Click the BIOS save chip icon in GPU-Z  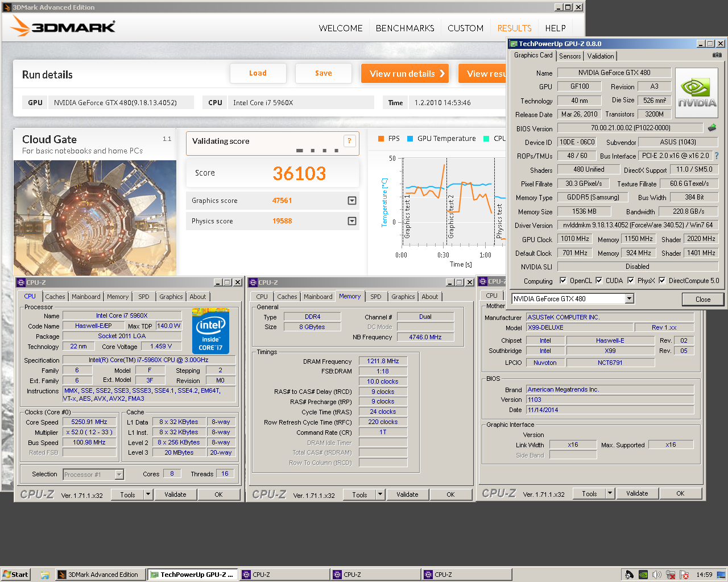pos(712,128)
